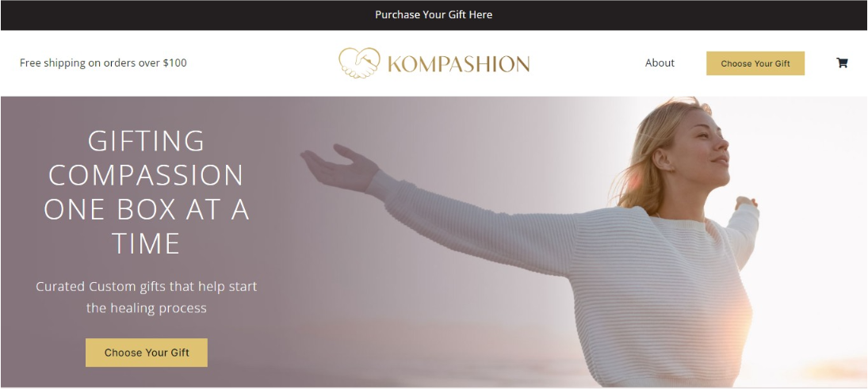Click the Free shipping on orders text
The height and width of the screenshot is (389, 868).
103,63
